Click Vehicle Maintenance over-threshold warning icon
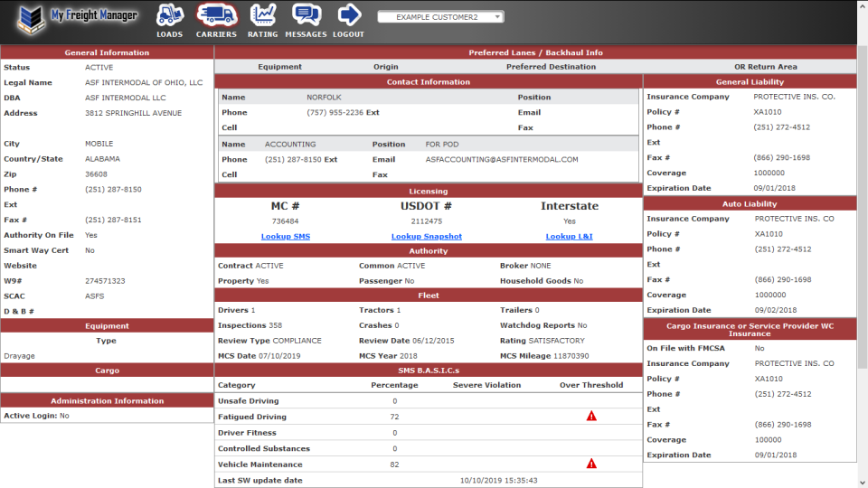The width and height of the screenshot is (868, 488). 591,464
